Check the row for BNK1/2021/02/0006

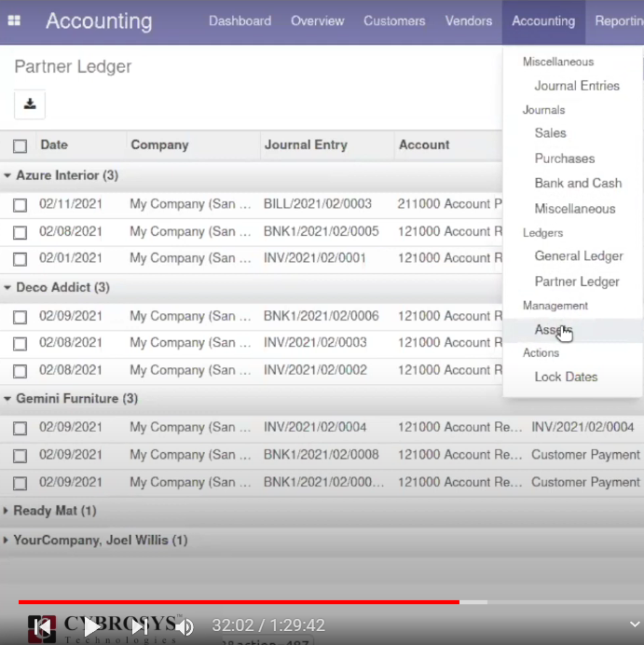[20, 317]
